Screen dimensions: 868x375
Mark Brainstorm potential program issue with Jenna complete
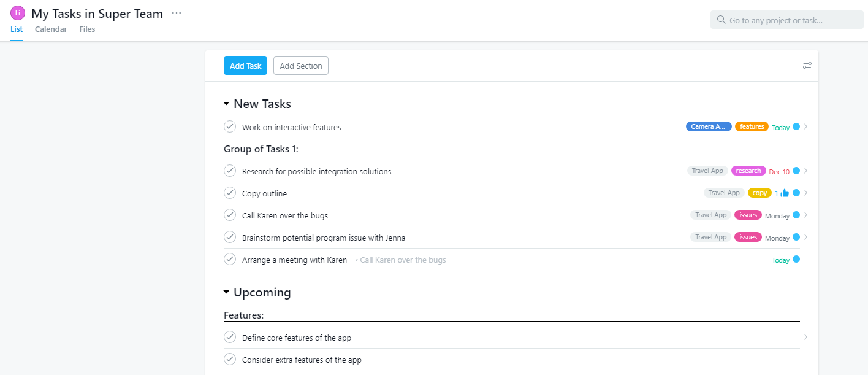230,237
